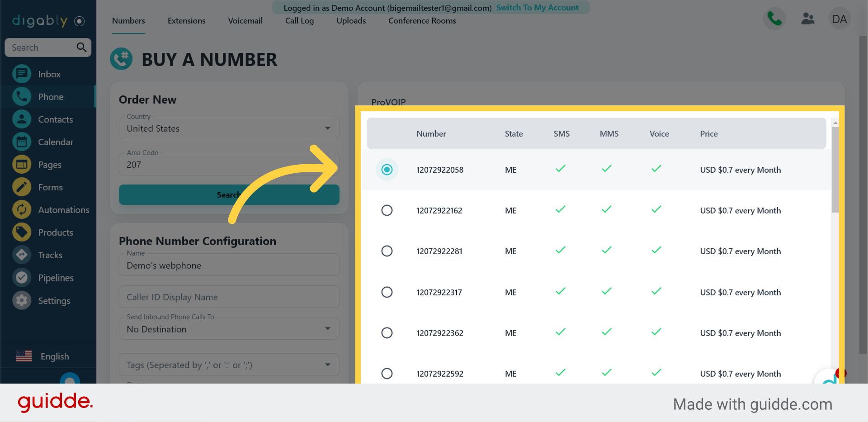This screenshot has height=422, width=868.
Task: Expand the Tags dropdown
Action: tap(328, 365)
